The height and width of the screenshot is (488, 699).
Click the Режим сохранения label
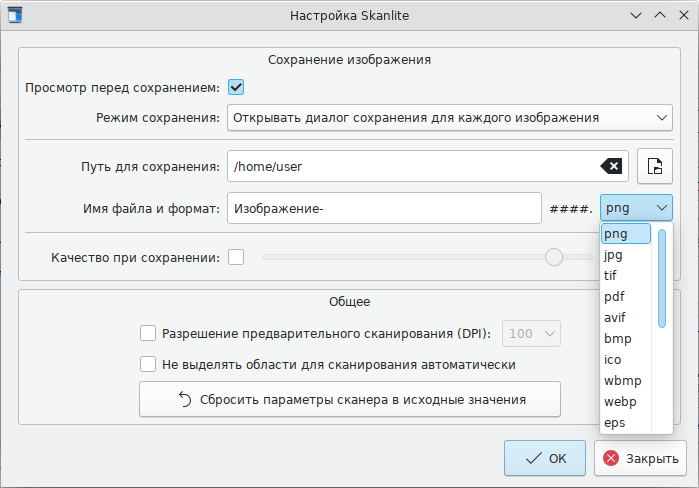coord(158,118)
